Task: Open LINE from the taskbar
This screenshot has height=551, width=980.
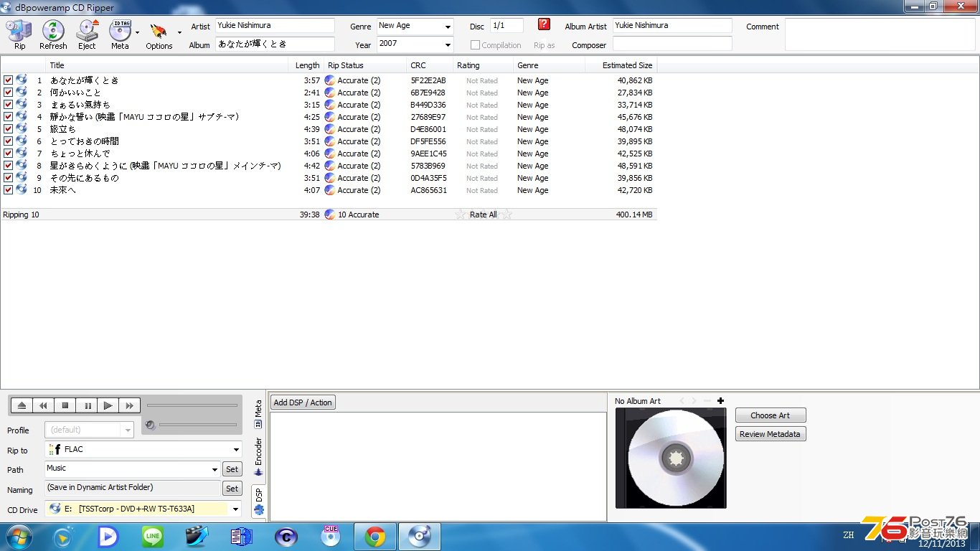Action: click(x=153, y=537)
